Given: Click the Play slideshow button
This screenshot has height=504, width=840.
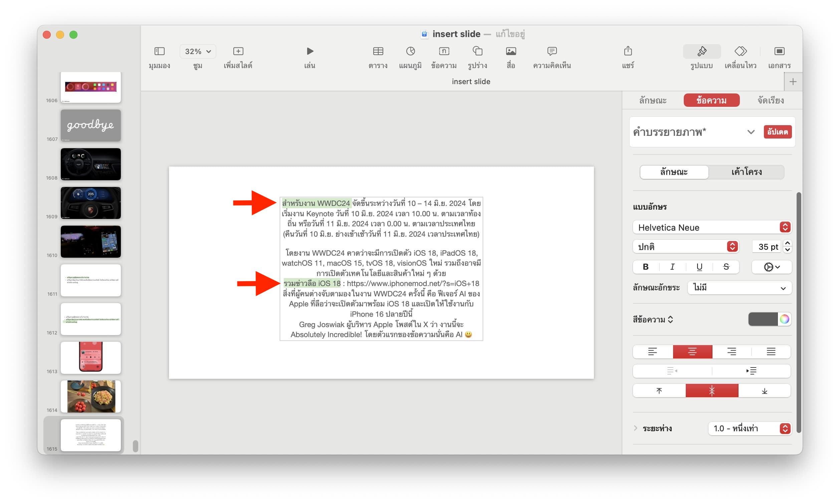Looking at the screenshot, I should [309, 51].
